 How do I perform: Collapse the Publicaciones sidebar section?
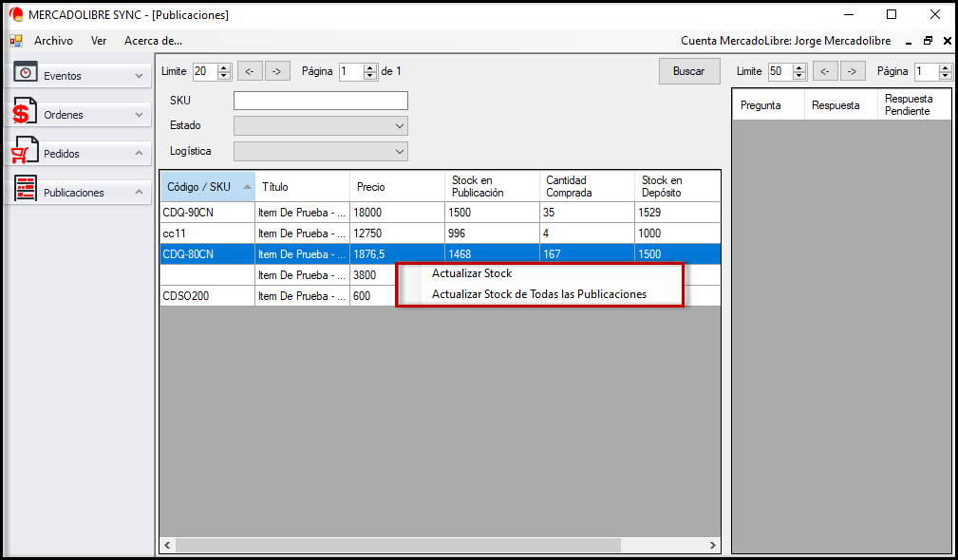coord(139,193)
